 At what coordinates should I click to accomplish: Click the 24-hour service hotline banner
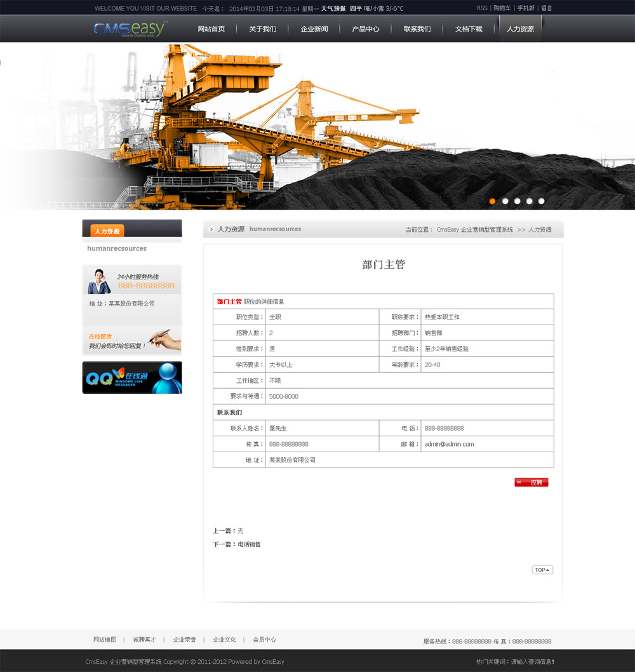coord(132,280)
